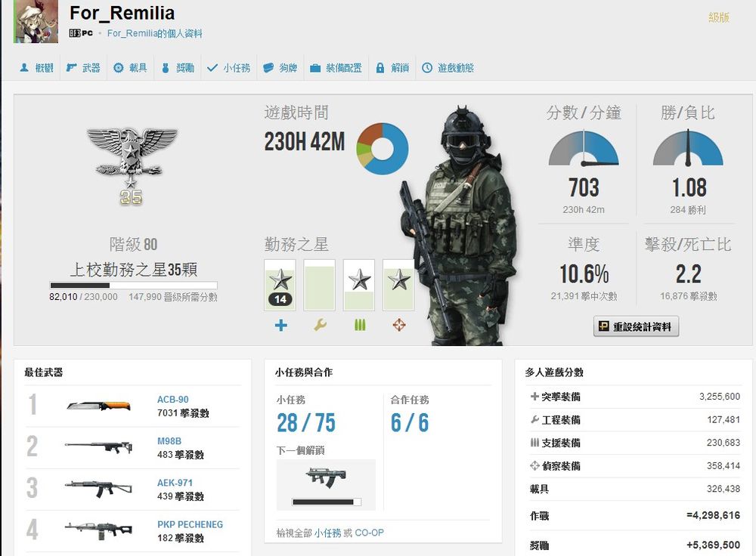Click the assault service star badge 14
756x556 pixels.
[280, 299]
